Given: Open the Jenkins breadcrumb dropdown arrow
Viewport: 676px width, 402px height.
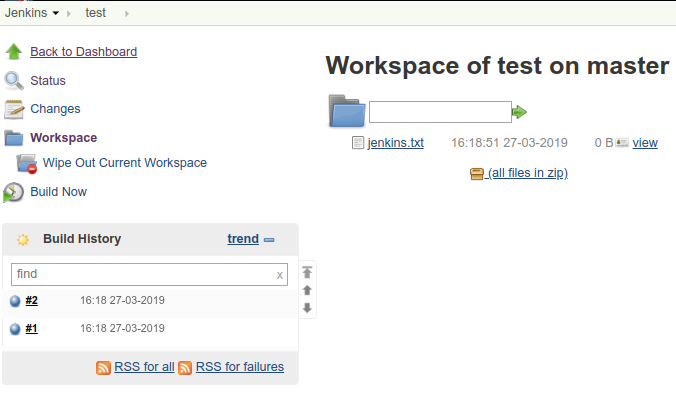Looking at the screenshot, I should click(x=56, y=13).
